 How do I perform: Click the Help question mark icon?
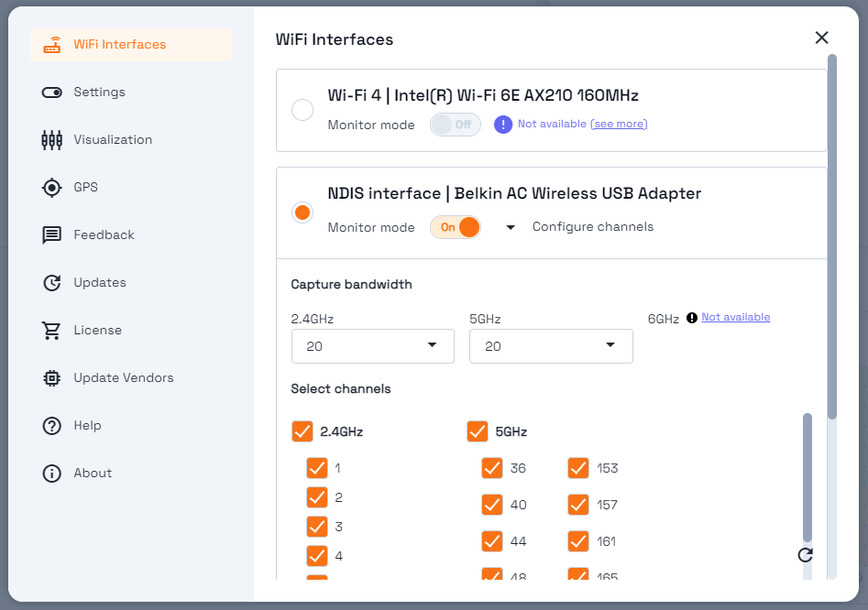click(52, 425)
